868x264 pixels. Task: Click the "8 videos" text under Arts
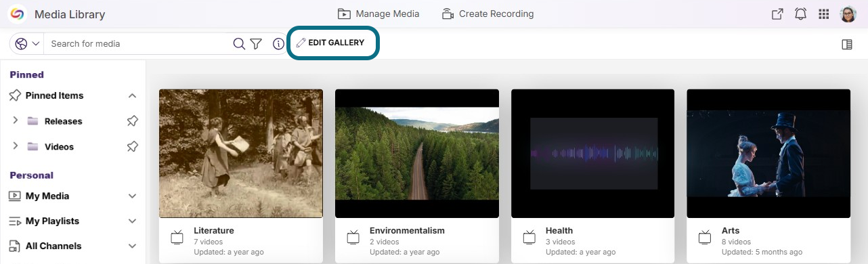pos(736,242)
